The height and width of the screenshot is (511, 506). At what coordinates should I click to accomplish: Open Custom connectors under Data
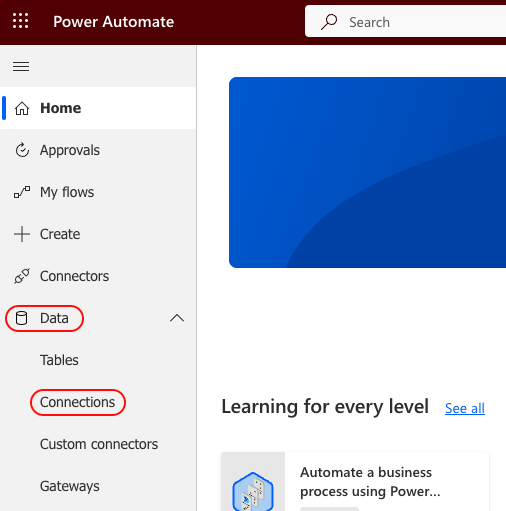pyautogui.click(x=99, y=444)
